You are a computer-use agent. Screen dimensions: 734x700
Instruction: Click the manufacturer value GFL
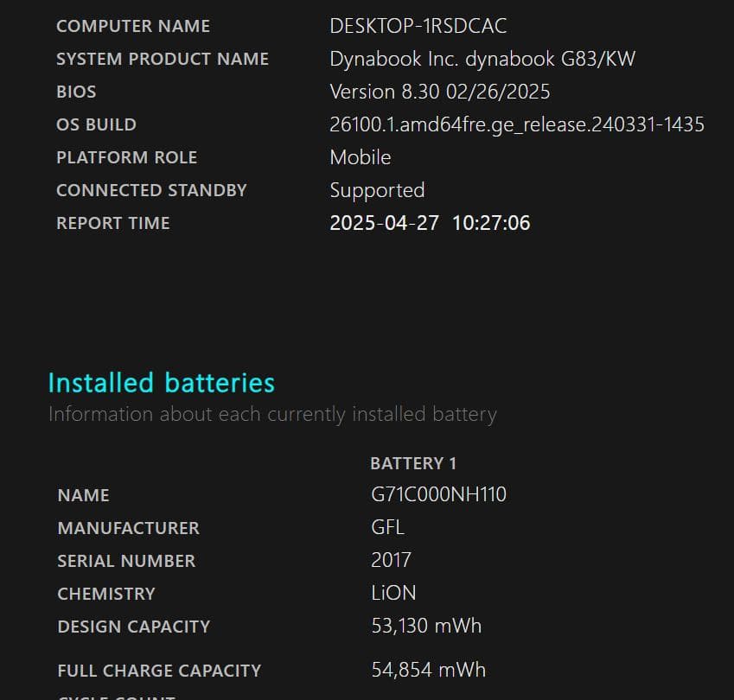(x=388, y=527)
